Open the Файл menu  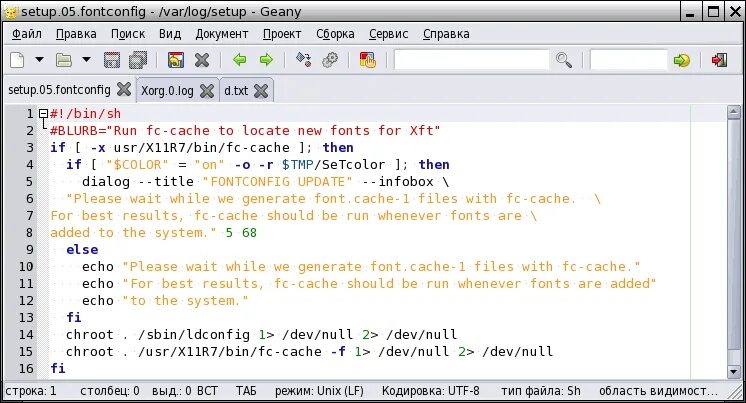pos(27,34)
